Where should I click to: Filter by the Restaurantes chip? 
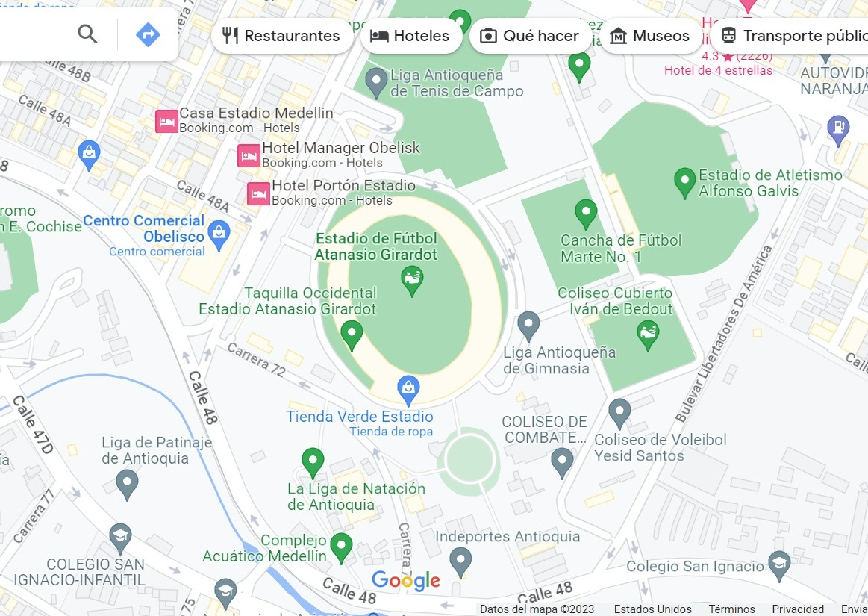coord(281,36)
